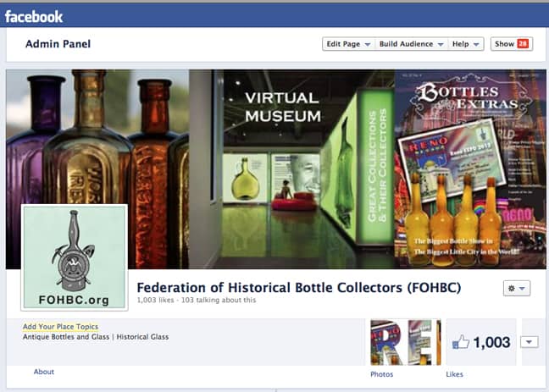Click the Show notifications button
The image size is (549, 392).
tap(512, 44)
